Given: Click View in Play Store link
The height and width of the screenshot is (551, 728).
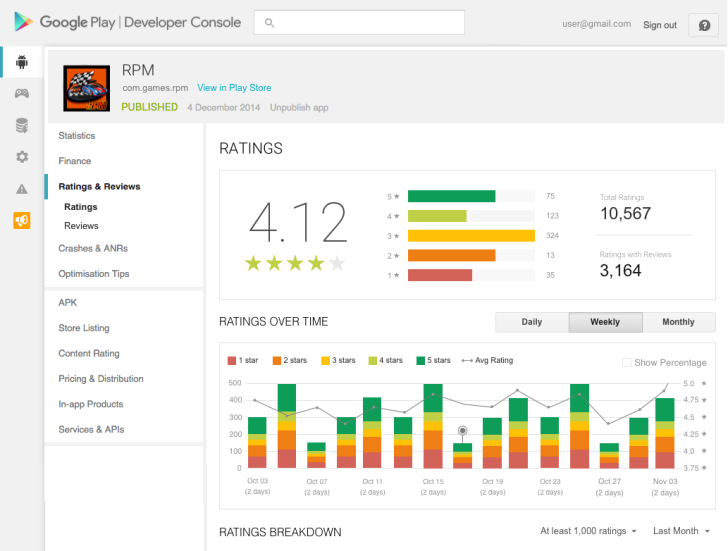Looking at the screenshot, I should [234, 88].
